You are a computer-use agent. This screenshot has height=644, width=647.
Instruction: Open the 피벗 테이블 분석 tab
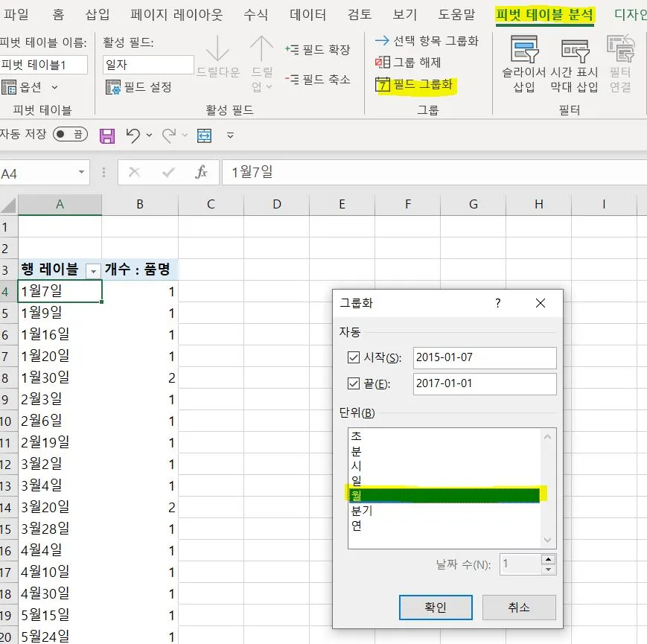click(545, 15)
